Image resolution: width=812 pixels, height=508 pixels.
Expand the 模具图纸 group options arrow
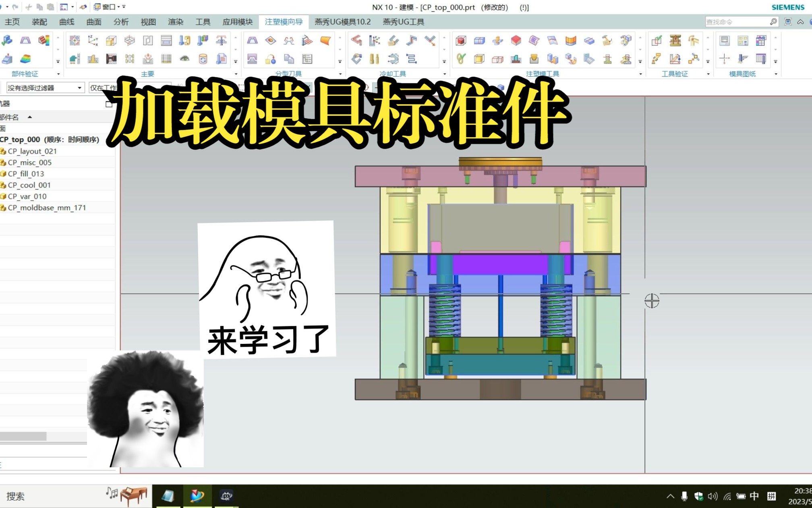(x=776, y=74)
